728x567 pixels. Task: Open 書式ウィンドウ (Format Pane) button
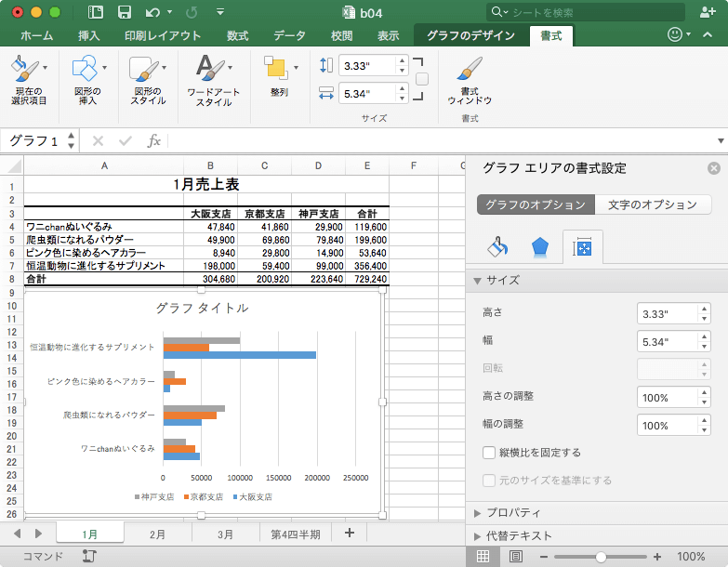point(470,80)
